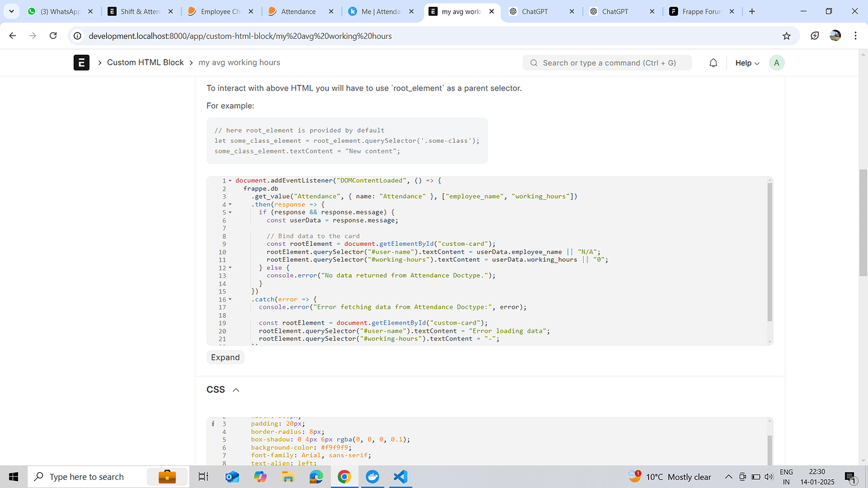Close the my avg working hours tab

point(492,11)
